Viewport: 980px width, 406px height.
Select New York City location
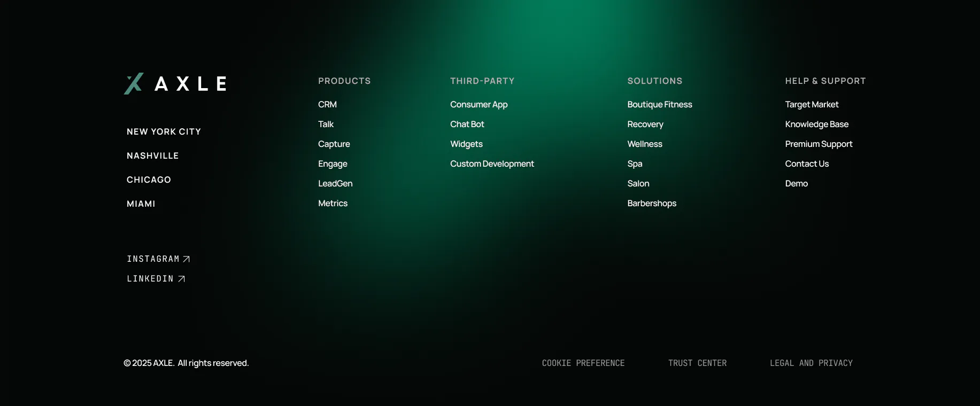tap(164, 131)
